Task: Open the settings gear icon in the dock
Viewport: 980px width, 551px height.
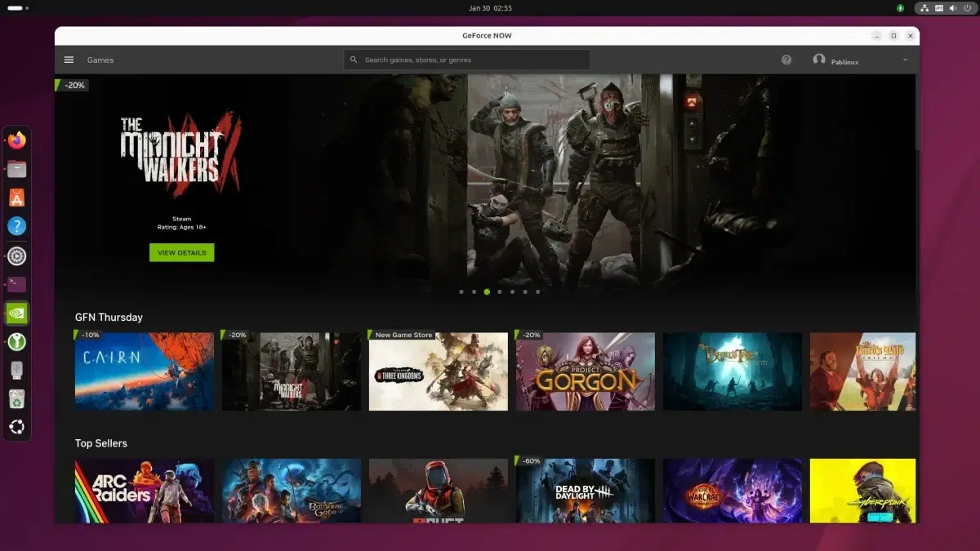Action: point(16,256)
